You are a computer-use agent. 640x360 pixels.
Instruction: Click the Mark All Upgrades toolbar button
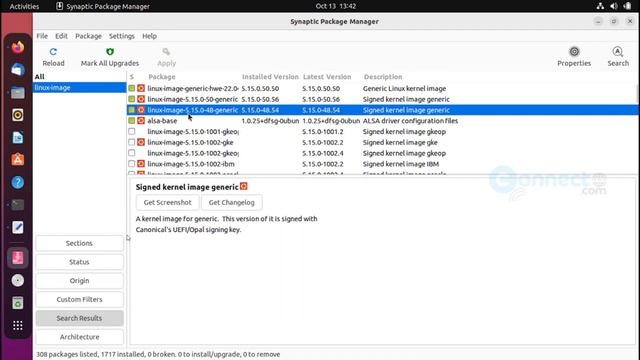click(x=110, y=57)
